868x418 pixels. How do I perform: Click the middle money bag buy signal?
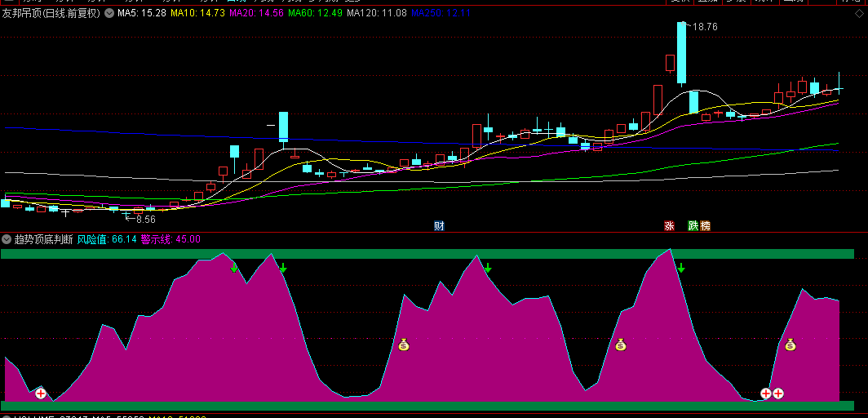pos(621,345)
